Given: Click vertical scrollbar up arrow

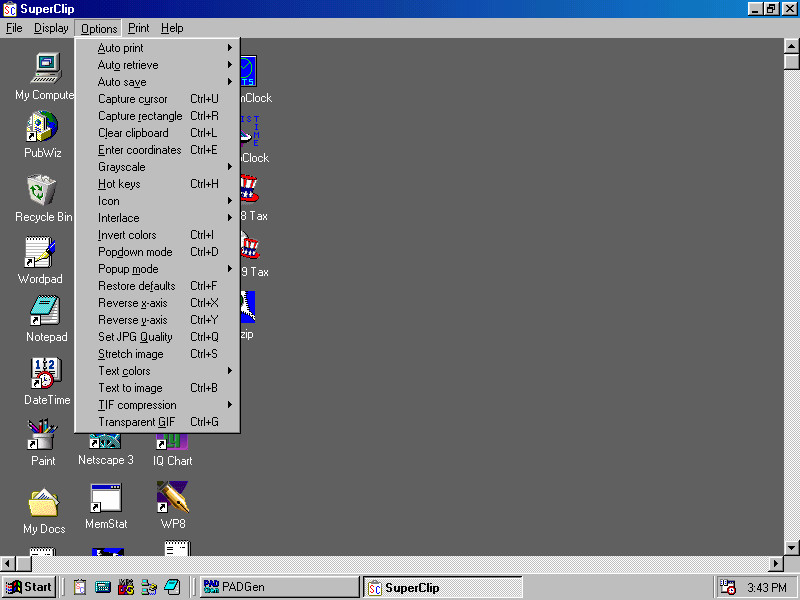Looking at the screenshot, I should coord(791,46).
